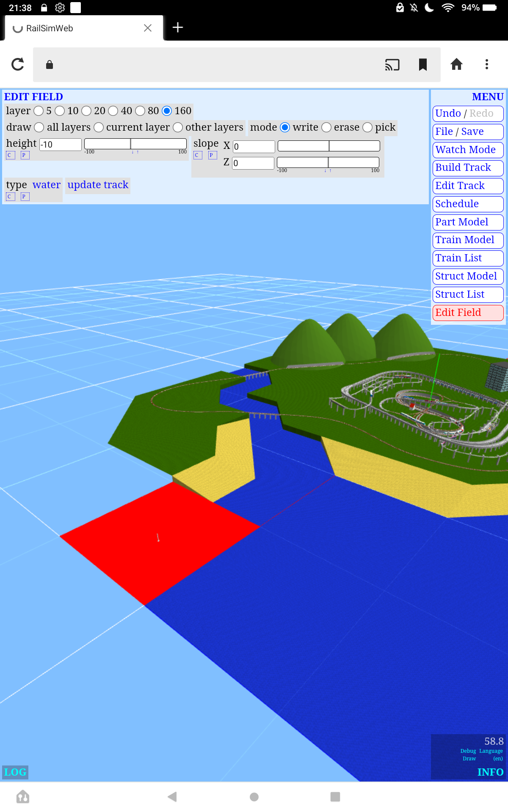Open a new browser tab with plus icon

click(x=178, y=27)
